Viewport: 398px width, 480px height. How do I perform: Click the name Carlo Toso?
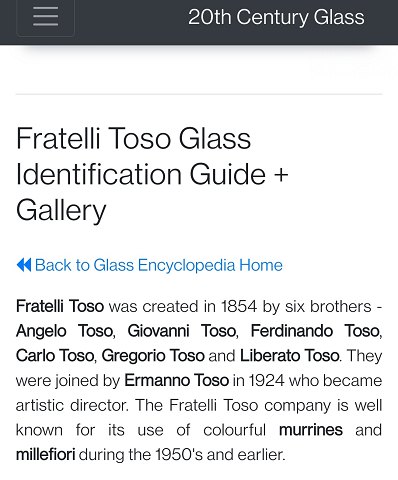55,355
